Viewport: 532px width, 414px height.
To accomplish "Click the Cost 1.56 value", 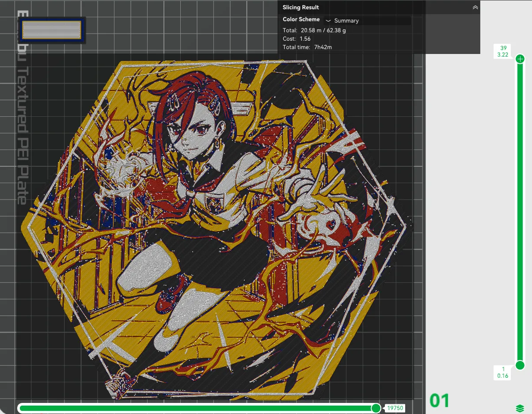I will coord(305,39).
